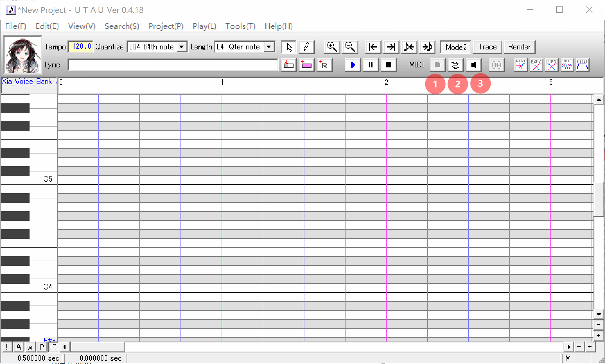Jump to start with the left bar-arrow icon

[373, 47]
